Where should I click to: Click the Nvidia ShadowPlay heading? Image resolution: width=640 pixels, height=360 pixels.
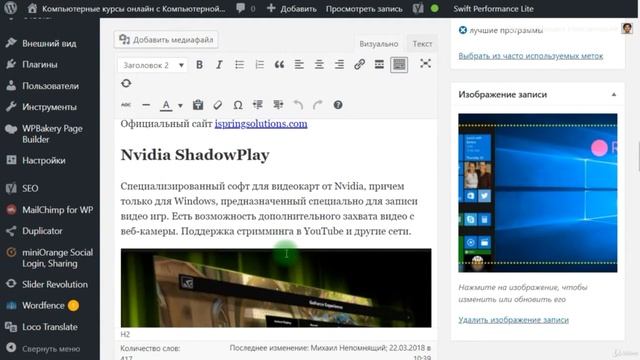click(195, 155)
